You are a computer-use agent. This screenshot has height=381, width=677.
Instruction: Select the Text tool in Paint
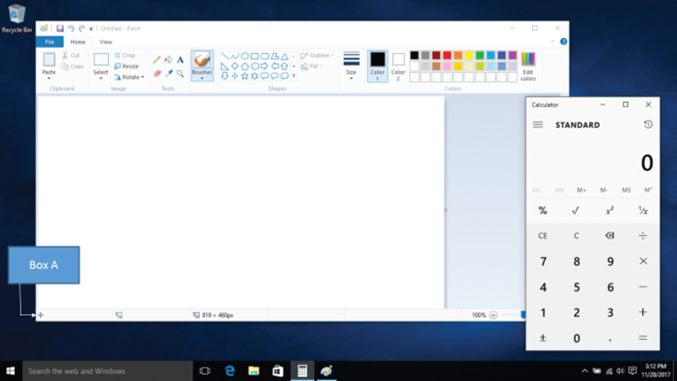point(180,60)
